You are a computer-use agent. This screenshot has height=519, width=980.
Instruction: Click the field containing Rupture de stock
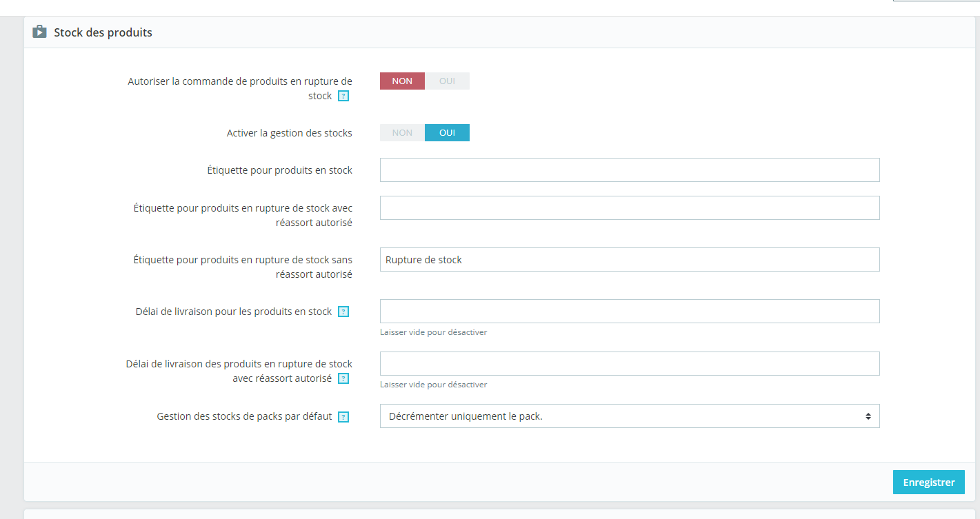[x=630, y=259]
